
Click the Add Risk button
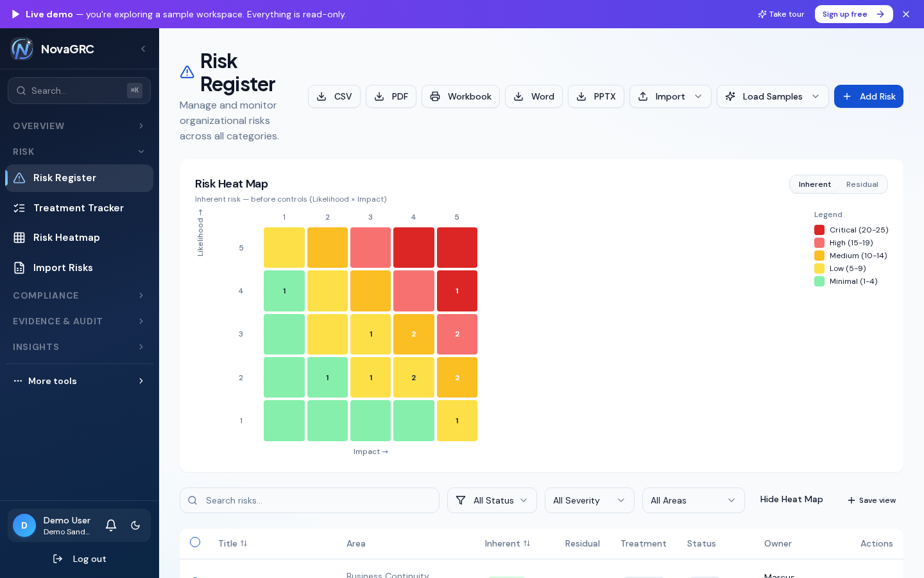[x=869, y=96]
